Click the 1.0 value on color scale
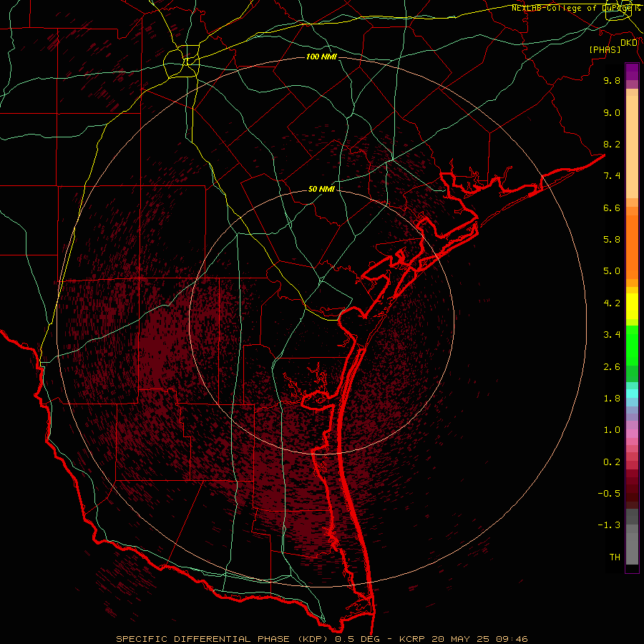 612,430
